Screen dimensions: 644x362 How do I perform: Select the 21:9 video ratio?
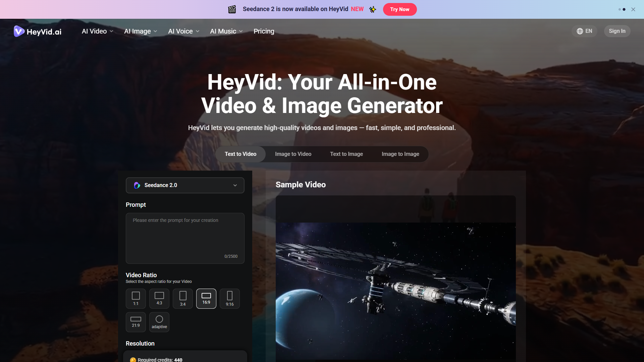pyautogui.click(x=136, y=322)
